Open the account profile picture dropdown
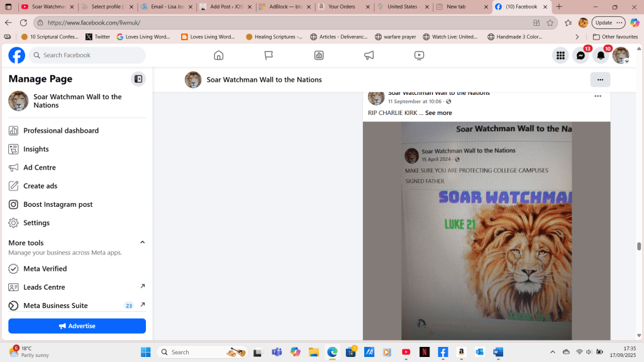 (x=621, y=56)
